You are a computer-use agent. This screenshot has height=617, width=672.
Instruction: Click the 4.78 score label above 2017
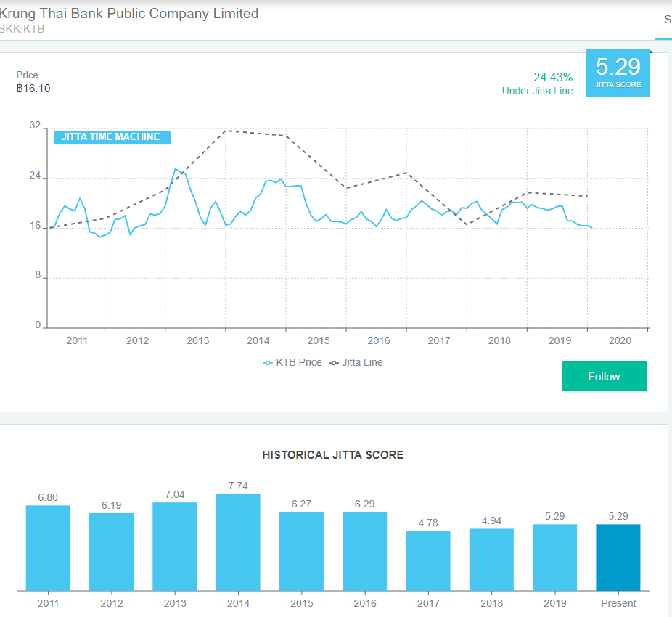click(x=428, y=523)
